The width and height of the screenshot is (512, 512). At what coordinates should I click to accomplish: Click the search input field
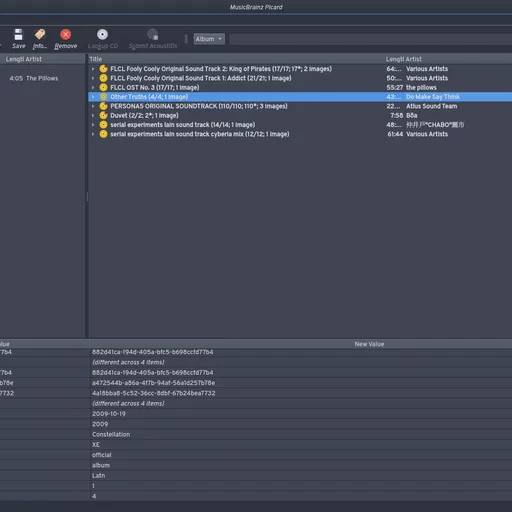[x=370, y=39]
